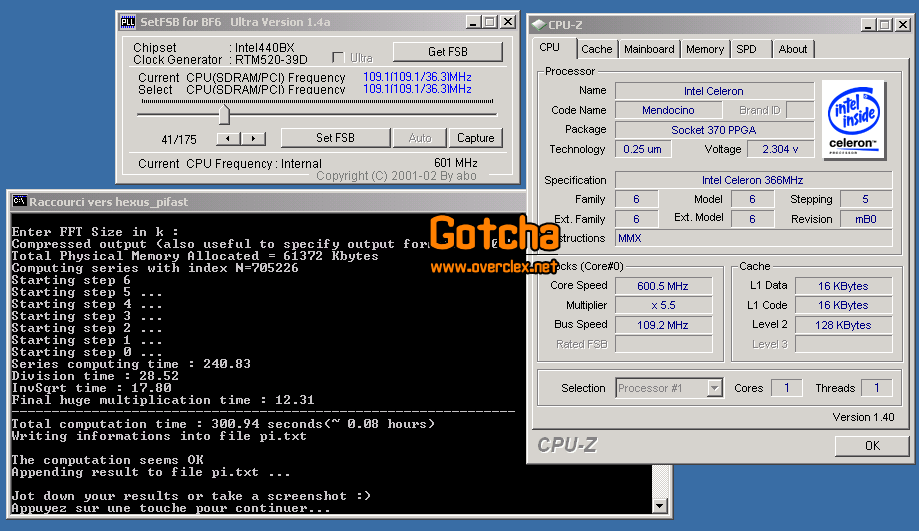Image resolution: width=919 pixels, height=531 pixels.
Task: Click the Intel Inside Celeron logo
Action: coord(853,119)
